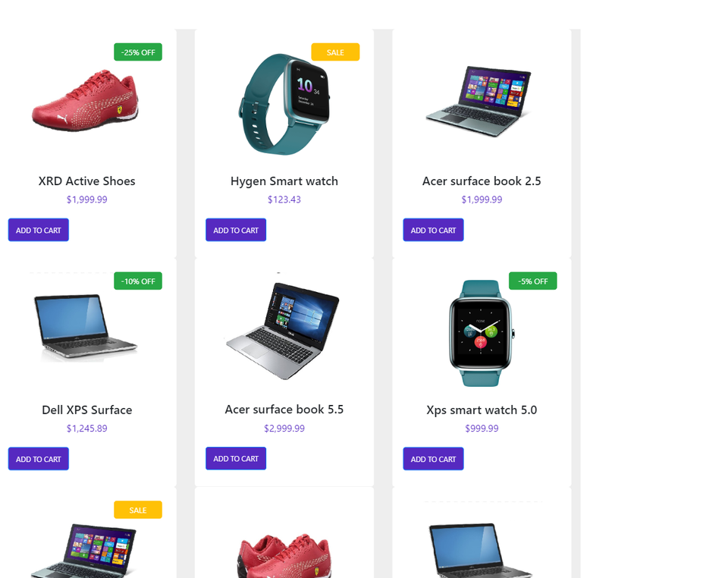Image resolution: width=728 pixels, height=578 pixels.
Task: Add Acer surface book 5.5 to cart
Action: pos(236,458)
